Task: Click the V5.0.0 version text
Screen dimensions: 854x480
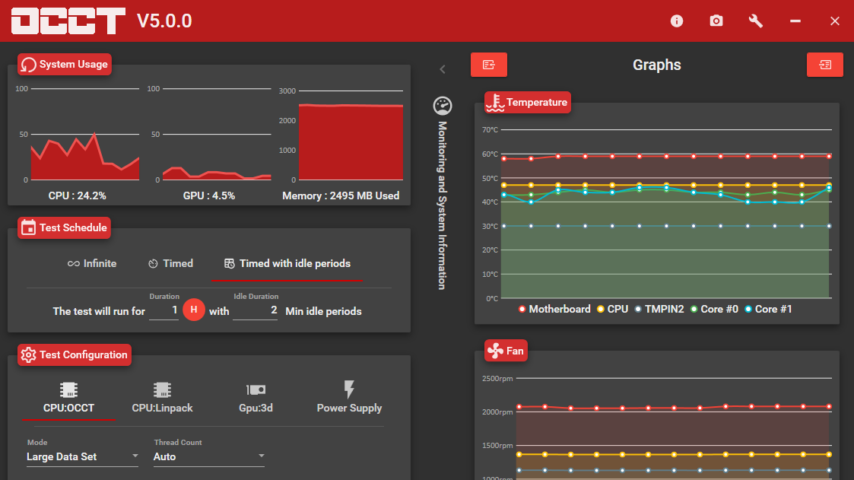Action: tap(164, 21)
